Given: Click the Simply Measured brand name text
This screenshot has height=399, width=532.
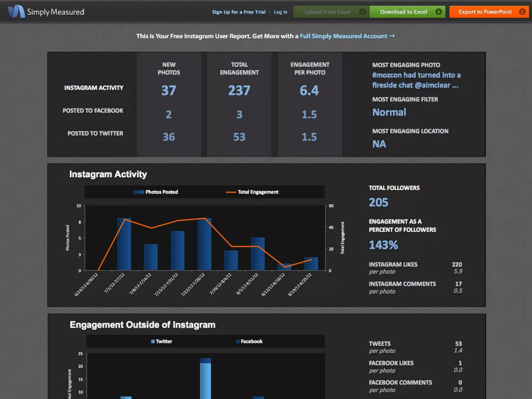Looking at the screenshot, I should pos(56,12).
